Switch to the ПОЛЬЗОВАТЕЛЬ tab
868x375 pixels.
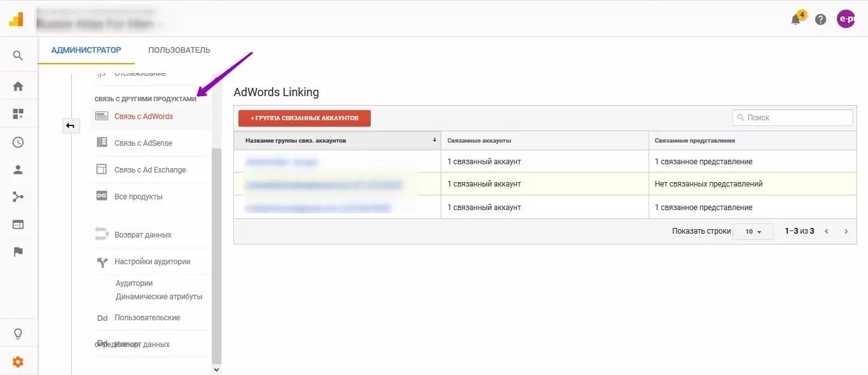click(179, 50)
